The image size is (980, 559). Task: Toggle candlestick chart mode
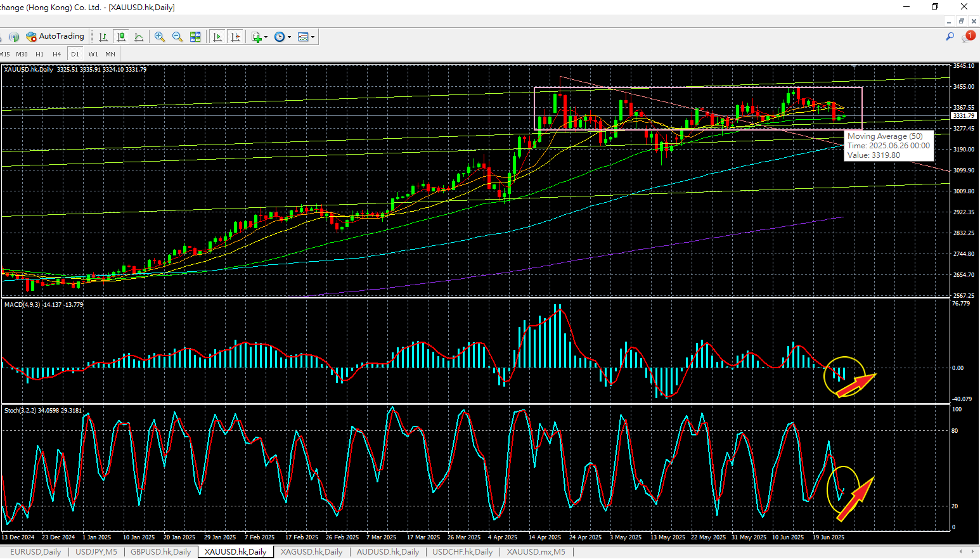click(x=121, y=37)
